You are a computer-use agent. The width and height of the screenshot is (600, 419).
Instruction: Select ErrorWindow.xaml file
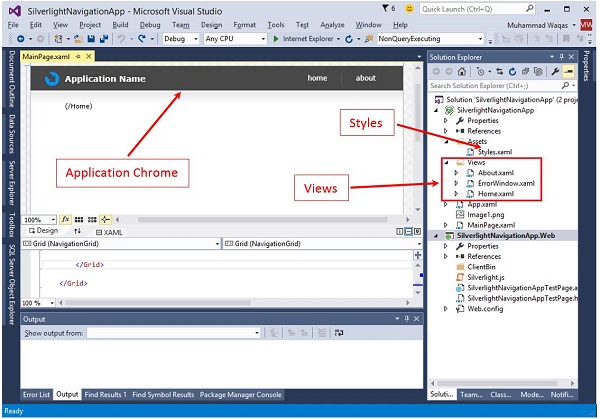click(x=506, y=183)
